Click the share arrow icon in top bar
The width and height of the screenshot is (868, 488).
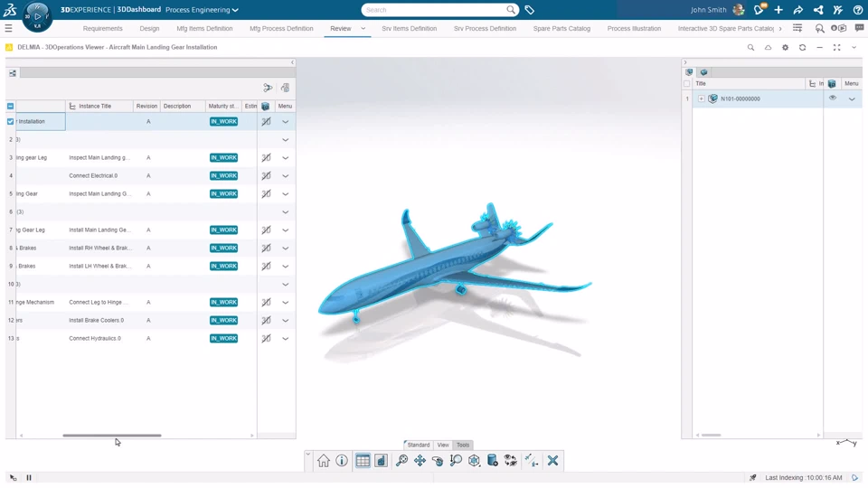(x=797, y=10)
